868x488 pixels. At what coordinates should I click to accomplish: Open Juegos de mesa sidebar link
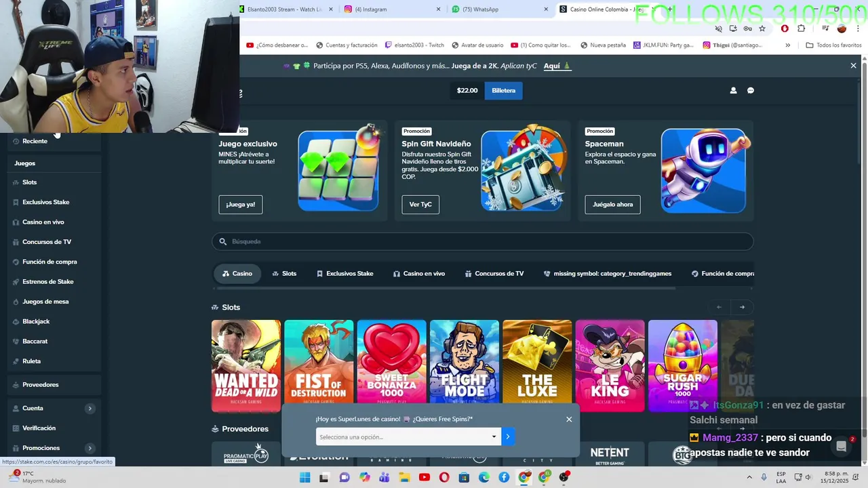(x=45, y=302)
